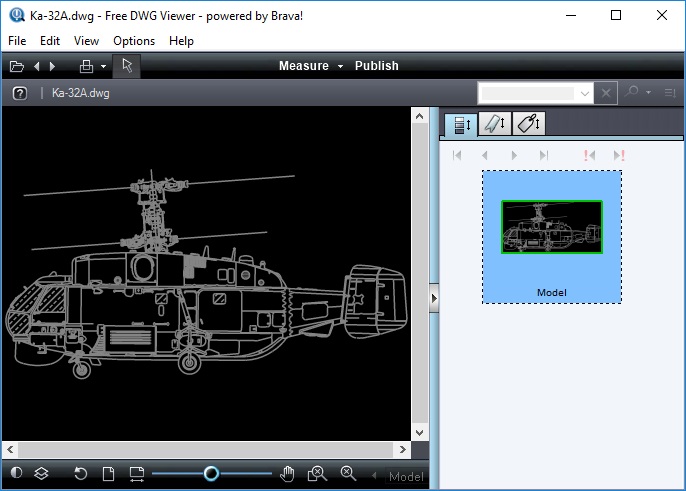Adjust the zoom slider handle
The width and height of the screenshot is (686, 491).
pos(211,473)
